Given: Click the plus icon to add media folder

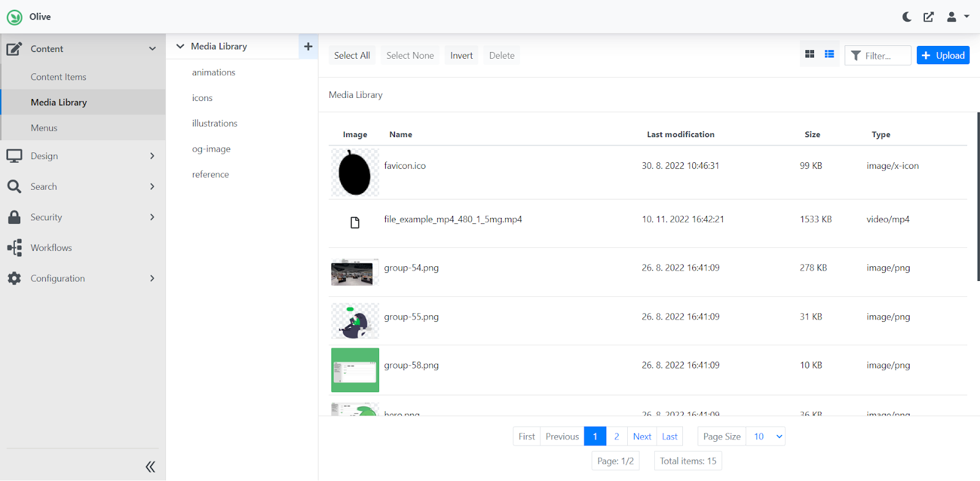Looking at the screenshot, I should click(308, 47).
